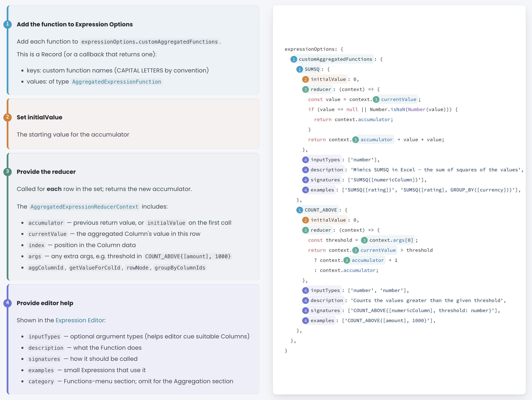532x400 pixels.
Task: Click the 'rowNode' code term
Action: coord(137,268)
